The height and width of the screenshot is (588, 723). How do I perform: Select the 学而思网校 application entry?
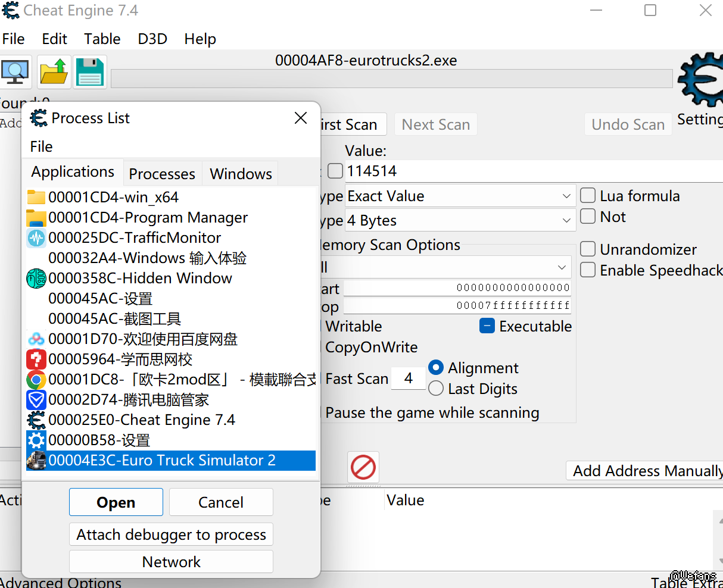120,359
